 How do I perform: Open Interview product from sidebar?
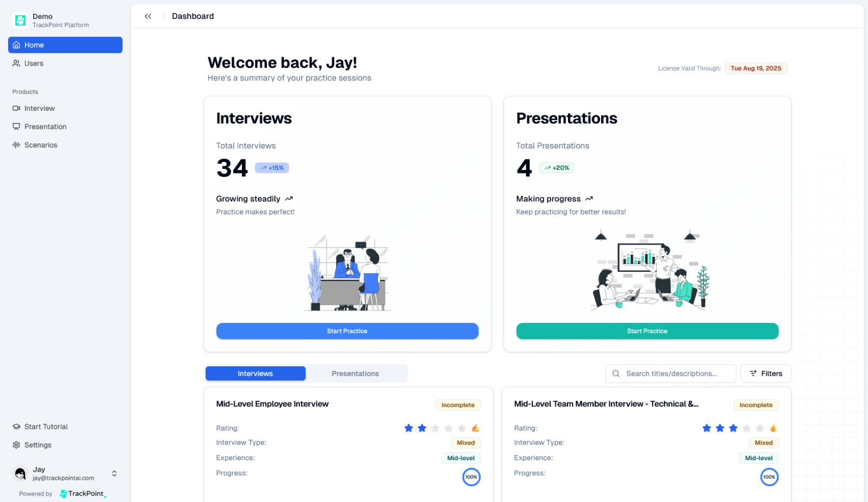pos(39,109)
